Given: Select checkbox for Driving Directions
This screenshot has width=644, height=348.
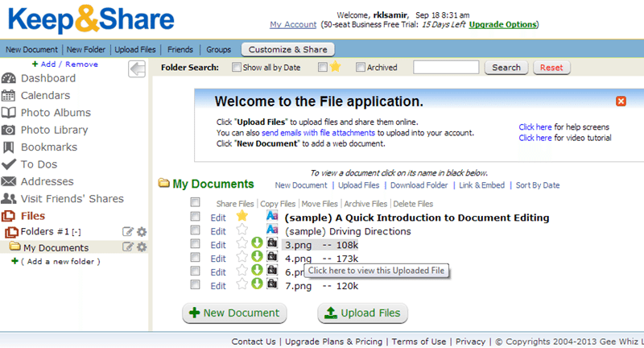Looking at the screenshot, I should coord(195,230).
